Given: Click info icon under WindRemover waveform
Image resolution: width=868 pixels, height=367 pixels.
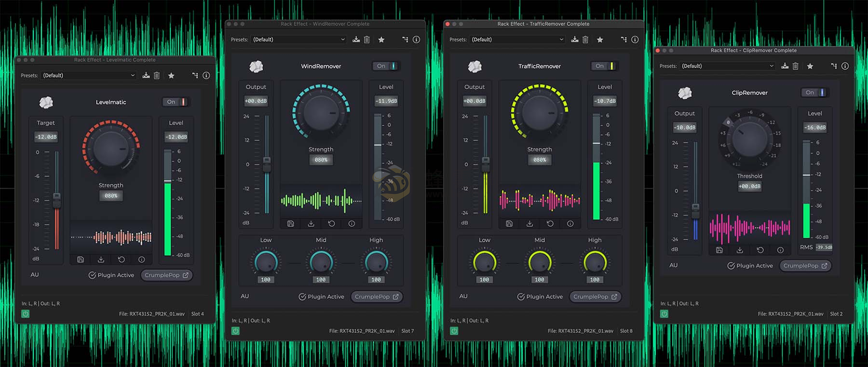Looking at the screenshot, I should click(x=352, y=224).
